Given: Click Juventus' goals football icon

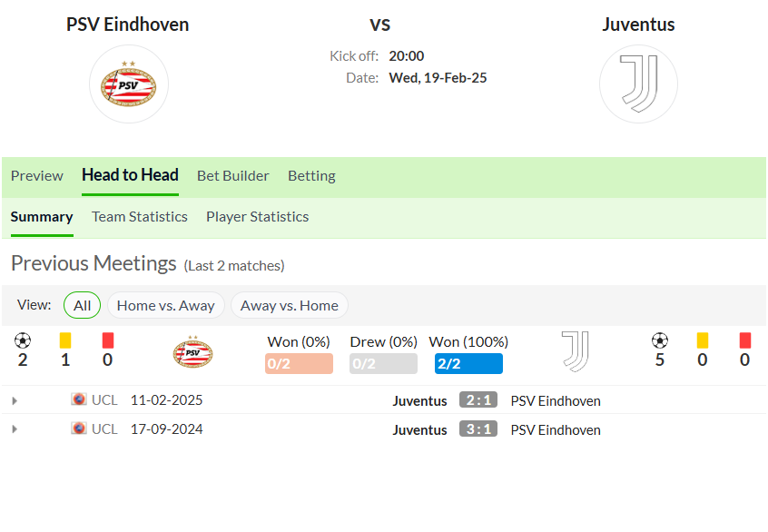Looking at the screenshot, I should (660, 340).
